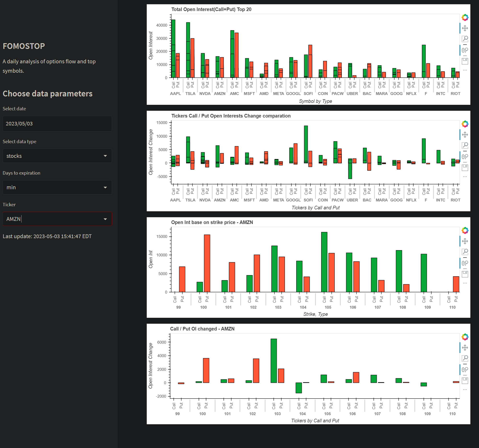Screen dimensions: 479x448
Task: Click Bokeh logo on Total Open Interest chart
Action: [465, 17]
